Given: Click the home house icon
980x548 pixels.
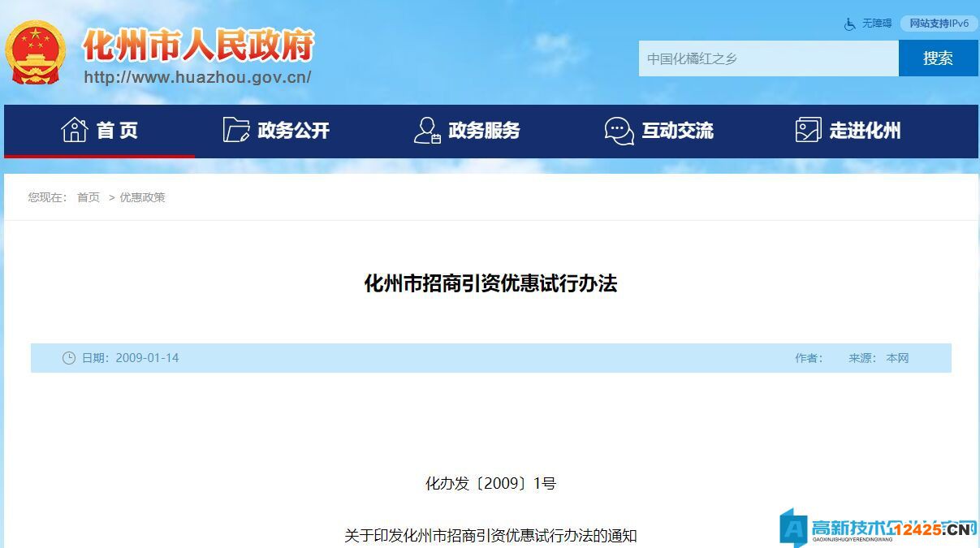Looking at the screenshot, I should tap(74, 130).
